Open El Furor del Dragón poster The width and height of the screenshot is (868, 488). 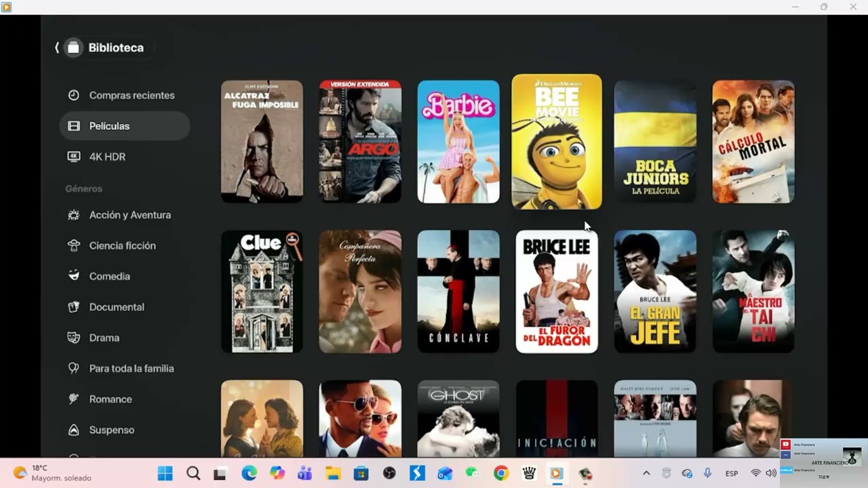(557, 291)
